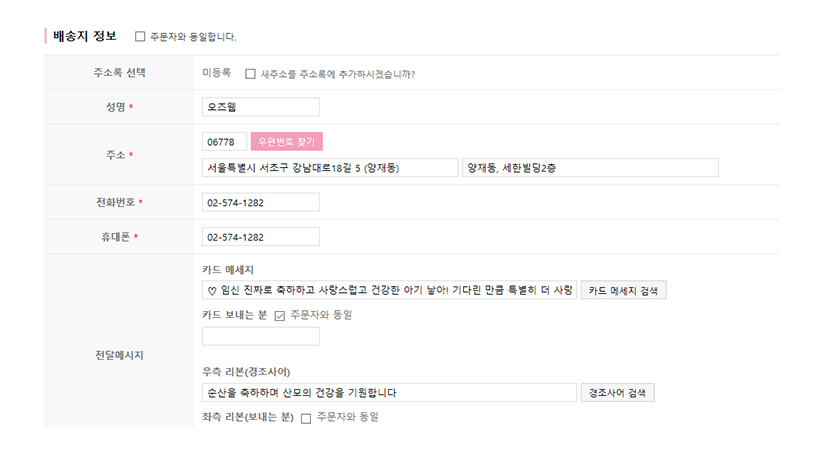Screen dimensions: 820x454
Task: Focus the 휴대폰 input field
Action: coord(260,237)
